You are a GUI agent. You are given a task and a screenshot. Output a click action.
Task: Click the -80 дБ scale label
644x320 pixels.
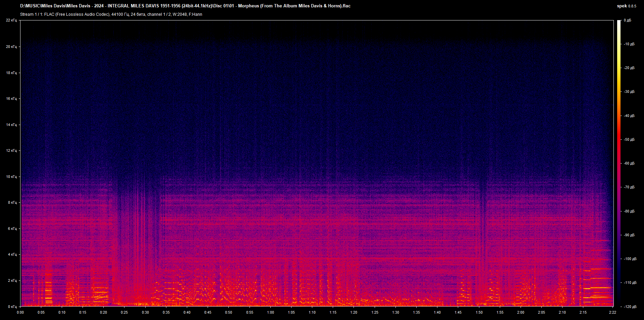click(x=629, y=211)
